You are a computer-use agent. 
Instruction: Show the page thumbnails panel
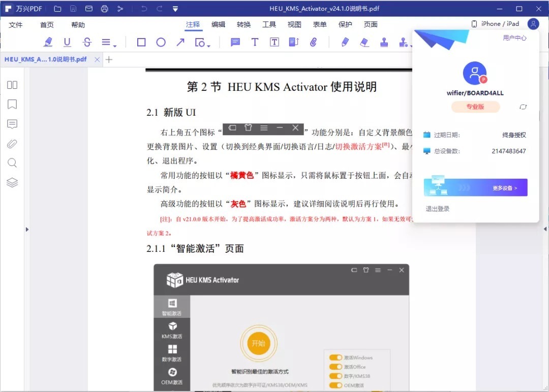tap(12, 85)
